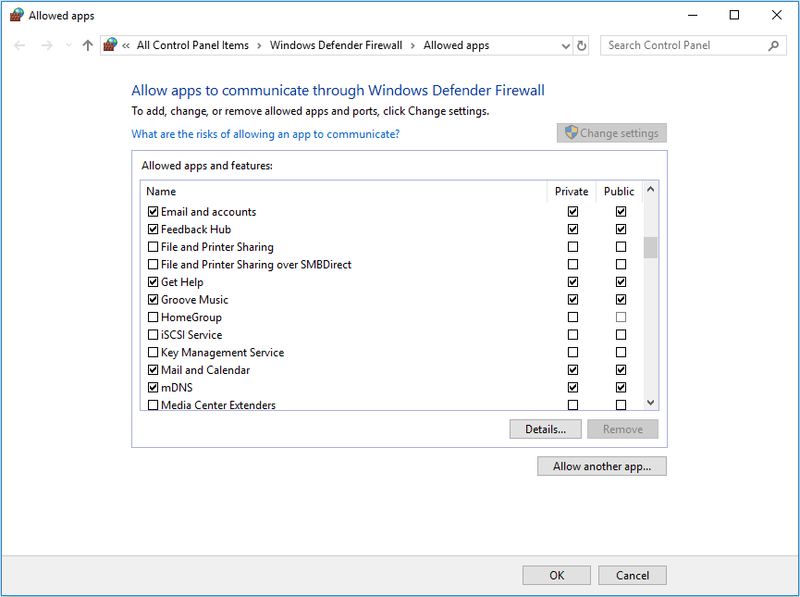Go up one folder level arrow
Screen dimensions: 800x597
click(88, 45)
